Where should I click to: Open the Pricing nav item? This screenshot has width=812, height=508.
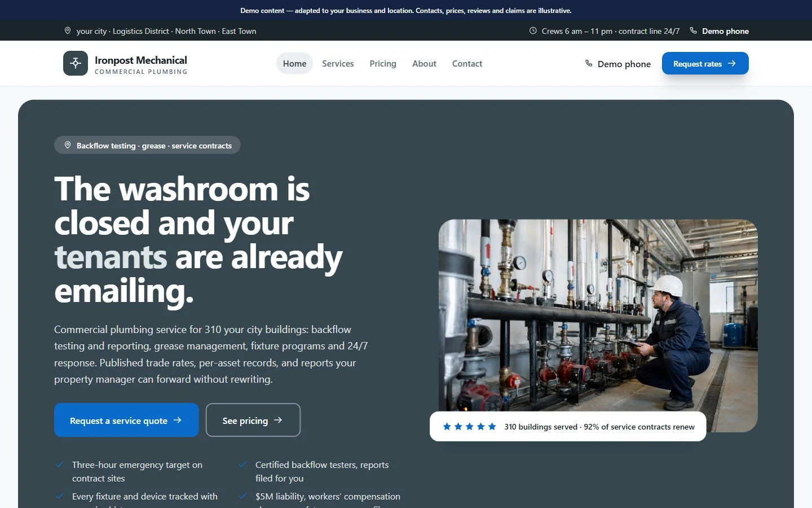[x=383, y=63]
